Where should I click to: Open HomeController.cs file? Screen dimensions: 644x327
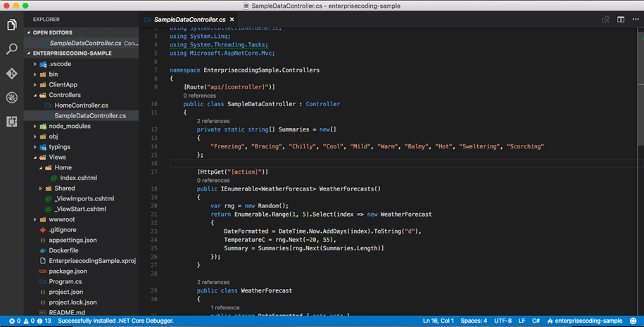(x=82, y=105)
